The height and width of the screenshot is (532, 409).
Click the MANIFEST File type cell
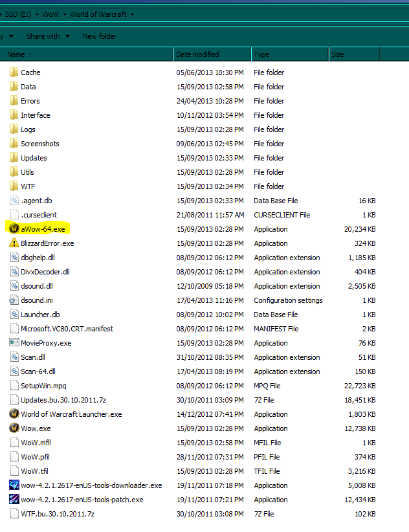pyautogui.click(x=276, y=329)
